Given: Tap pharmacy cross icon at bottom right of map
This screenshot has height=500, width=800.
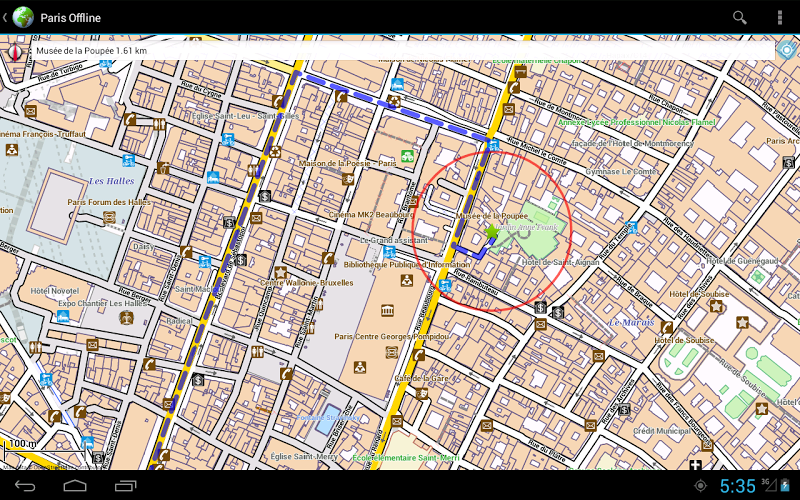Looking at the screenshot, I should coord(695,464).
